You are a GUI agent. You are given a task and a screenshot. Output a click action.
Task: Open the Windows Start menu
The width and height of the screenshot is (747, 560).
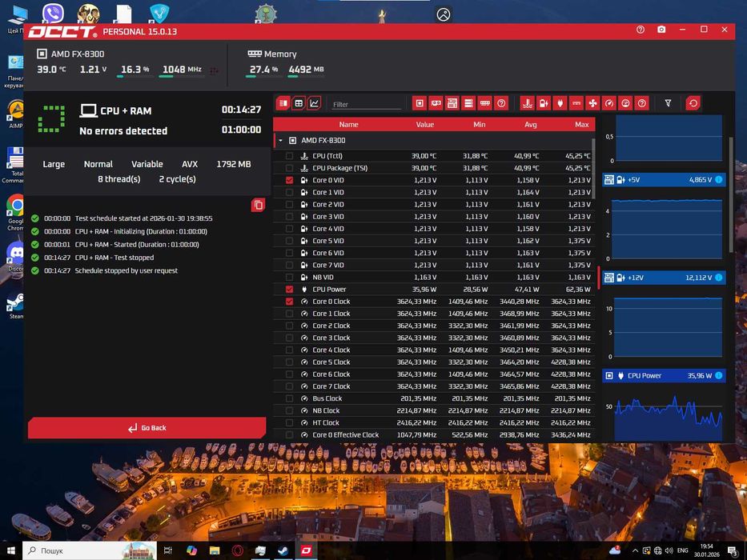tap(11, 550)
